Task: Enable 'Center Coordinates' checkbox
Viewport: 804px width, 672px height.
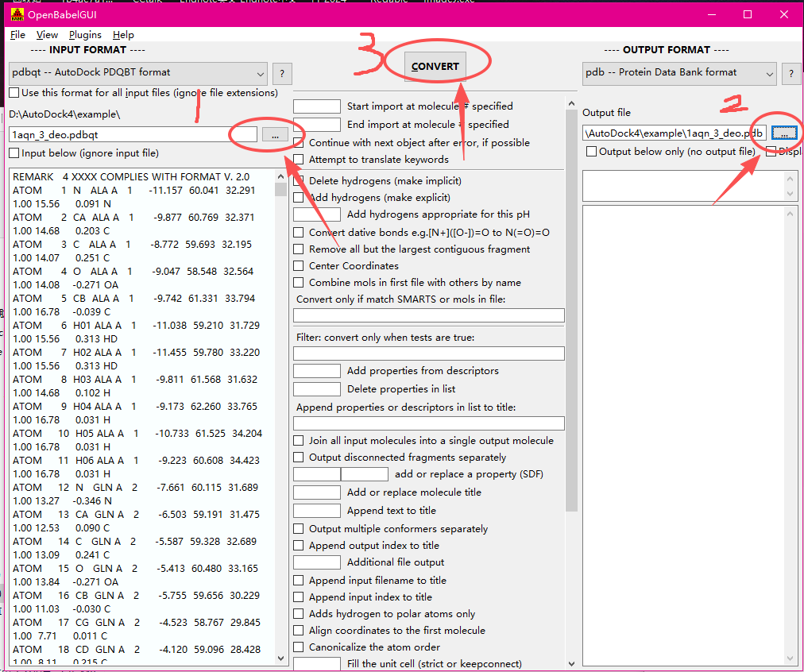Action: pos(299,266)
